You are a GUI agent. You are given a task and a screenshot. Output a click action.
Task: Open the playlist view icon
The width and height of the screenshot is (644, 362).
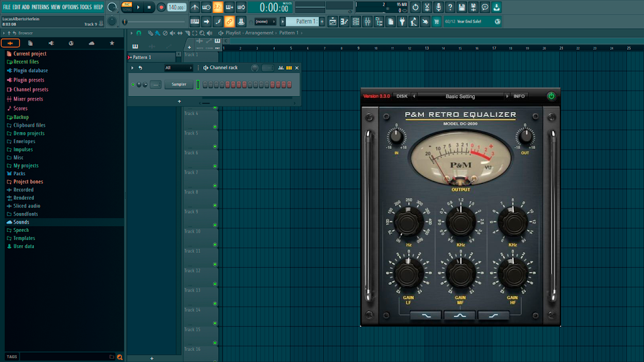click(333, 21)
